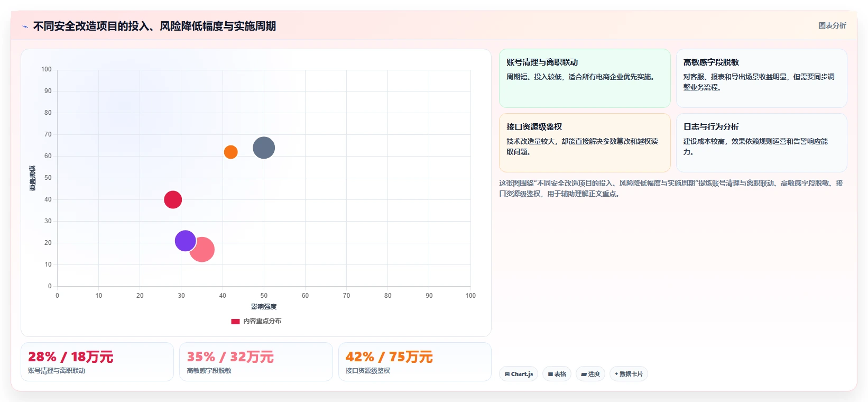868x402 pixels.
Task: Click the 42% / 75万元 stat value
Action: 389,357
